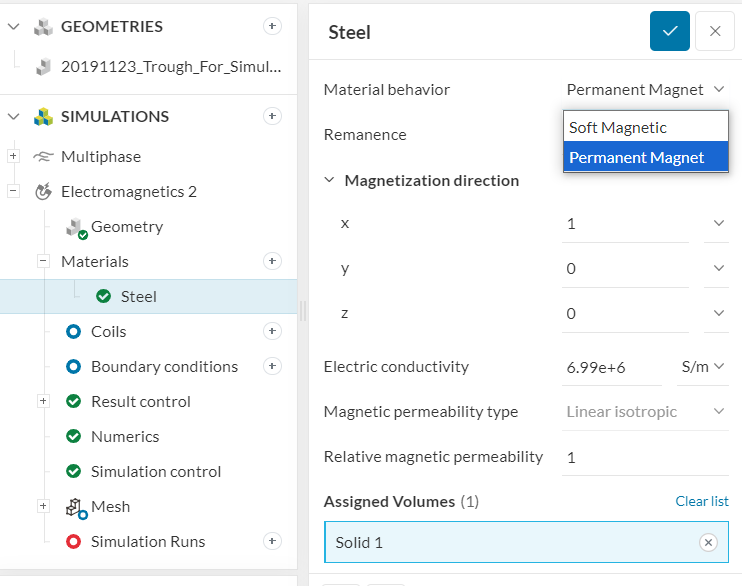Add a new geometry with plus icon

point(272,26)
